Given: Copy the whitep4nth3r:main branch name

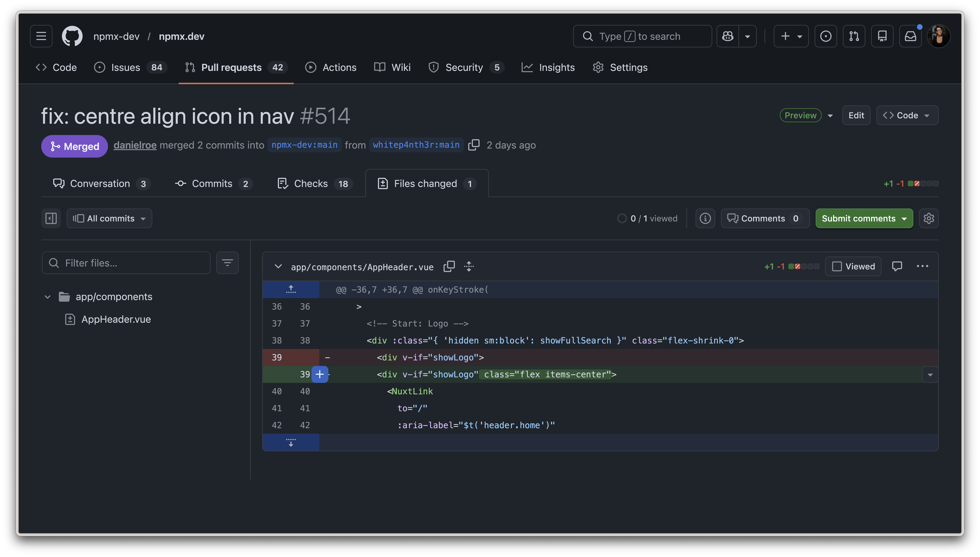Looking at the screenshot, I should tap(474, 145).
